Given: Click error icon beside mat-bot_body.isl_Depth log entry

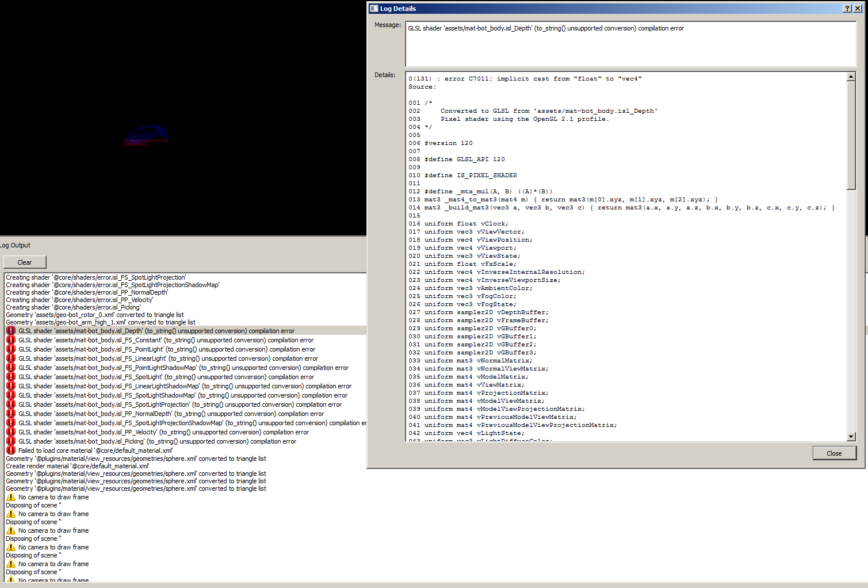Looking at the screenshot, I should 11,331.
